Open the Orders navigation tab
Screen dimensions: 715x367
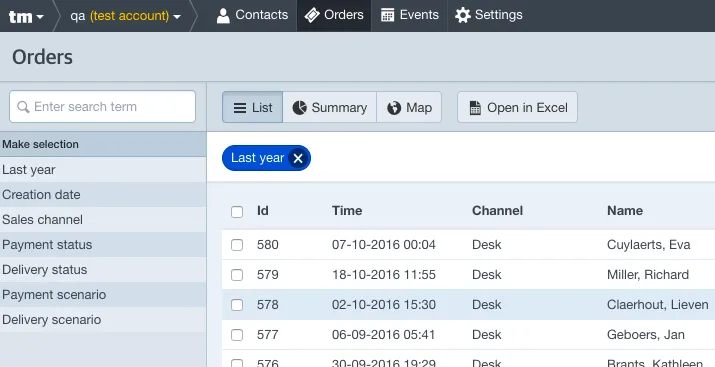tap(334, 16)
